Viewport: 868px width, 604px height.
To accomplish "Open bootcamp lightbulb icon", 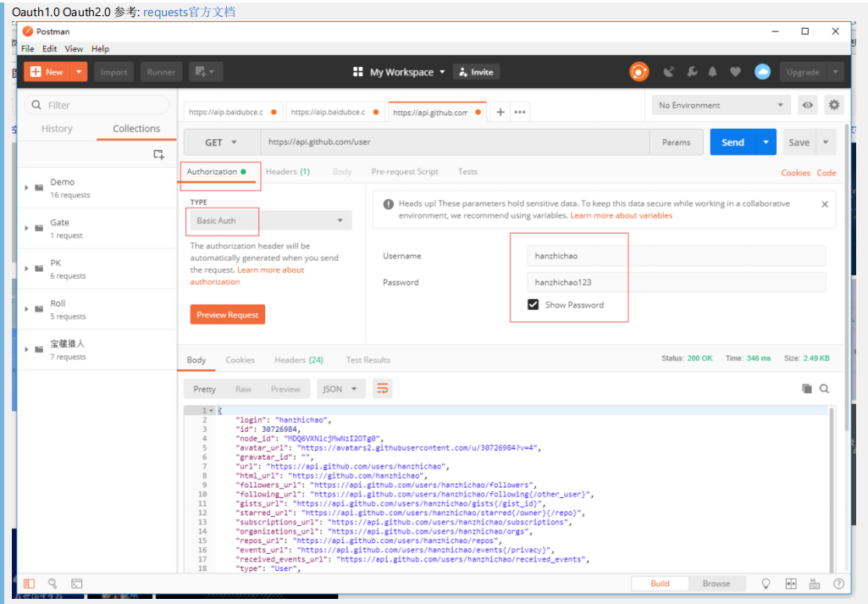I will (x=766, y=584).
